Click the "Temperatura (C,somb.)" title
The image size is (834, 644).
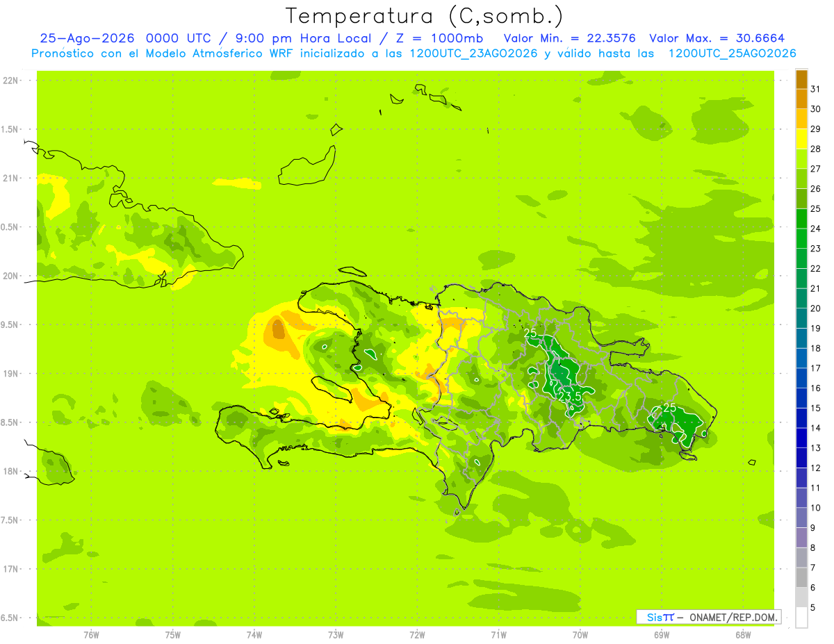tap(425, 16)
